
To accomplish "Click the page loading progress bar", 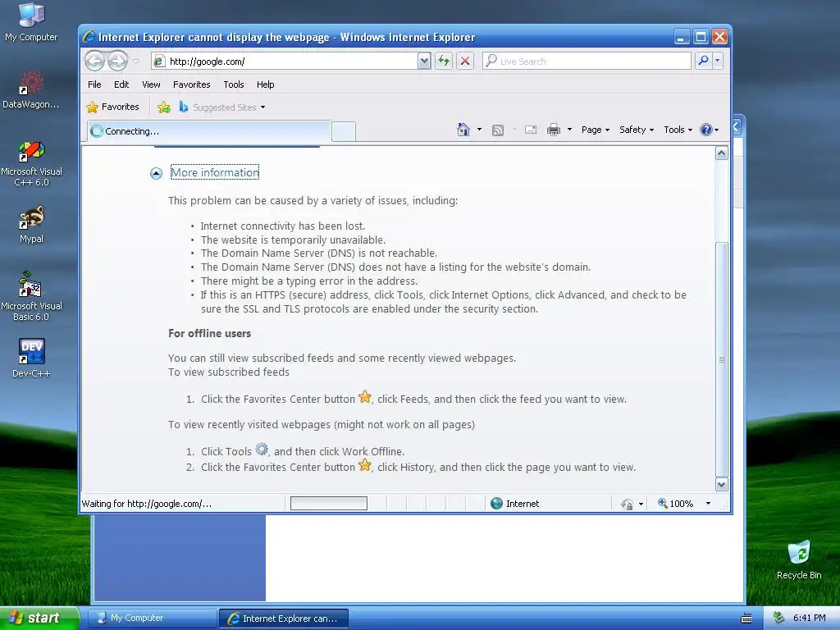I will 328,503.
